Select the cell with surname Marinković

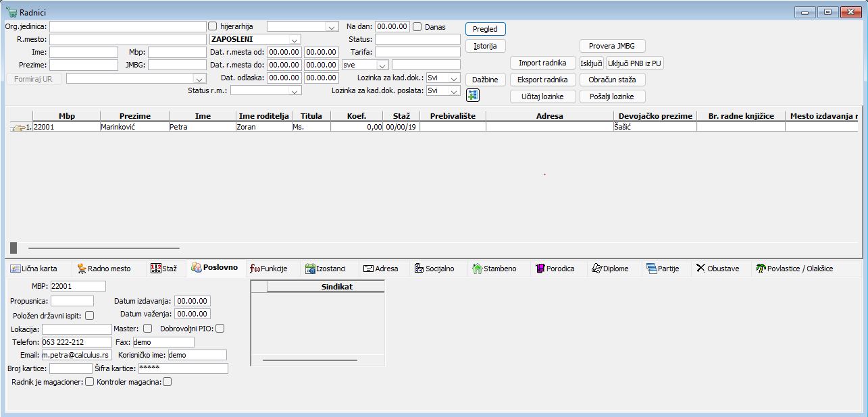click(x=134, y=126)
